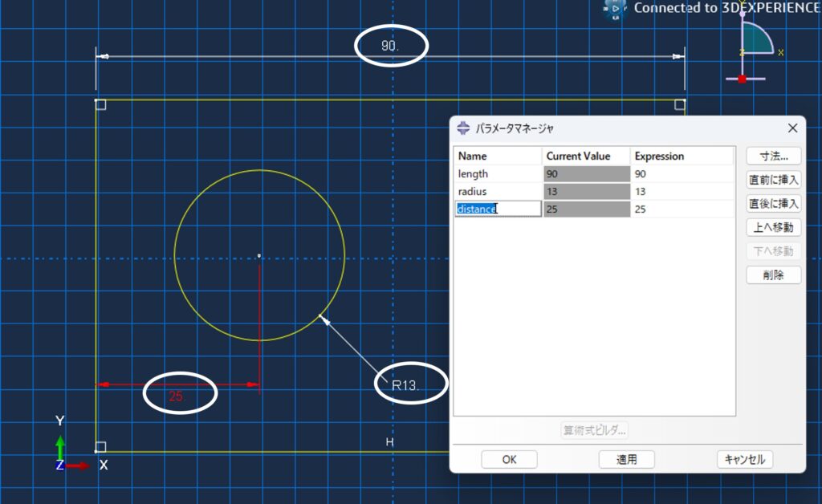The height and width of the screenshot is (504, 822).
Task: Click the H constraint marker on bottom edge
Action: (x=389, y=442)
